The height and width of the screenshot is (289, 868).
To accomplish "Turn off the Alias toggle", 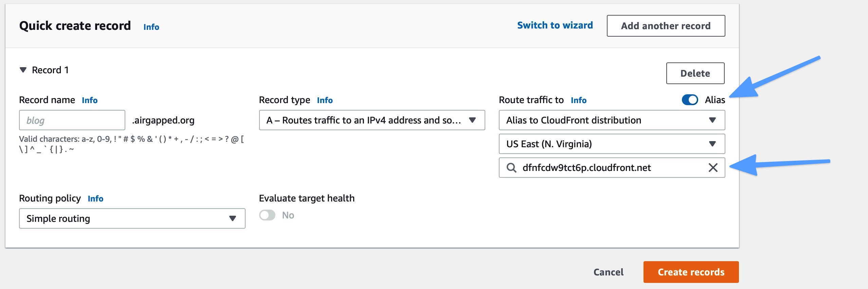I will pyautogui.click(x=690, y=100).
